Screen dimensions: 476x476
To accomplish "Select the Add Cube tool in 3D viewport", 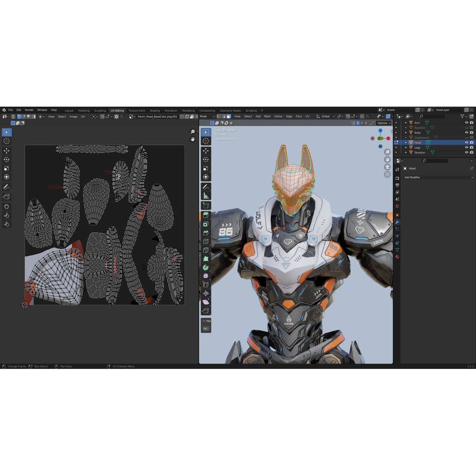I will point(206,205).
